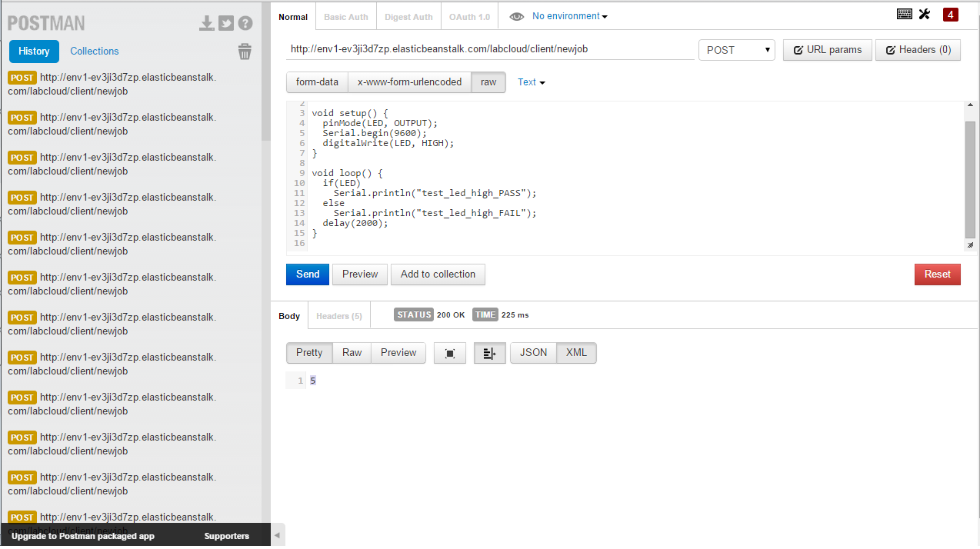
Task: Open the response Body tab
Action: 289,316
